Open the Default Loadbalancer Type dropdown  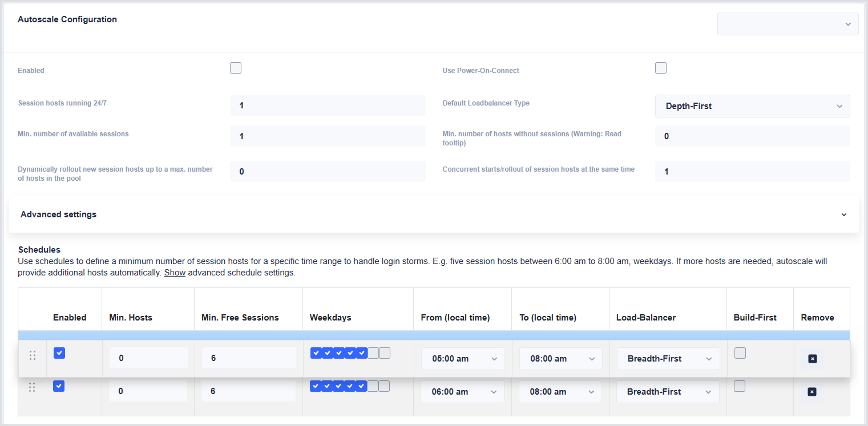tap(752, 106)
